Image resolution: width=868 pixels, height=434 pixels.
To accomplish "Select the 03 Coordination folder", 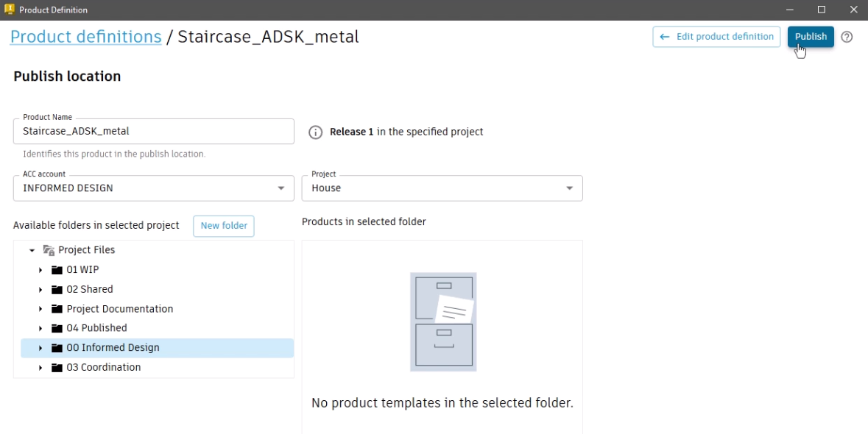I will pyautogui.click(x=103, y=368).
